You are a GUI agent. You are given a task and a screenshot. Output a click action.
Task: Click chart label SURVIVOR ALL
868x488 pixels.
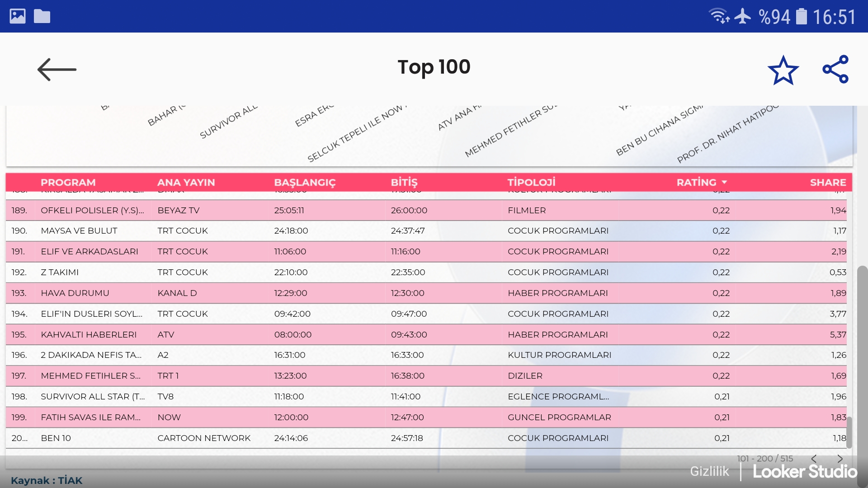(228, 122)
